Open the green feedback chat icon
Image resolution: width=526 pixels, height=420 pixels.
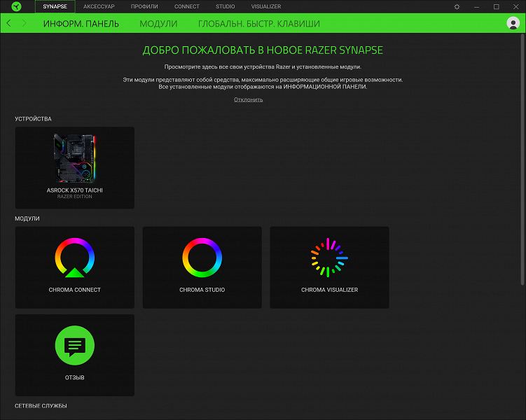tap(75, 345)
